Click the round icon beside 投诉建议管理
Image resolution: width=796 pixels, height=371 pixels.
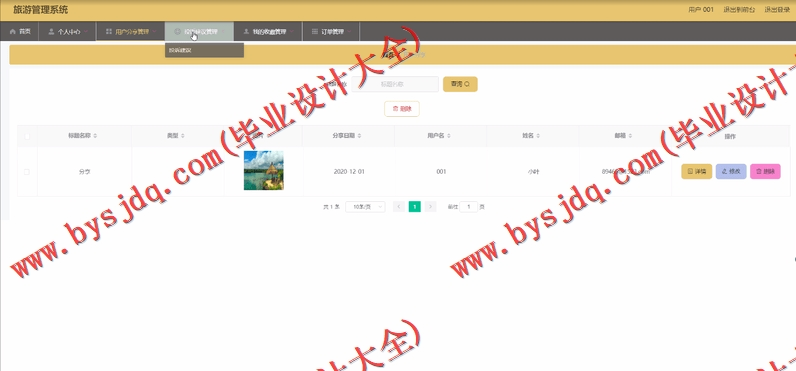[x=178, y=31]
